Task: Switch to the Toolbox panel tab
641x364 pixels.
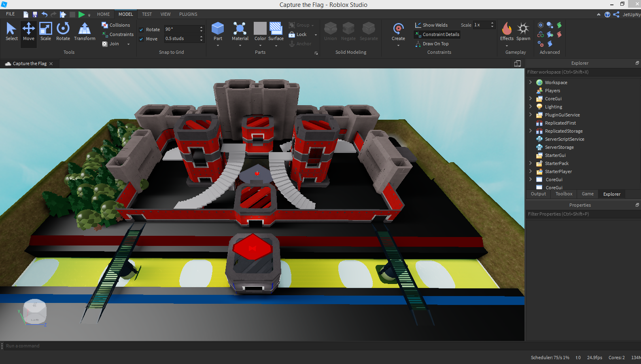Action: click(x=564, y=194)
